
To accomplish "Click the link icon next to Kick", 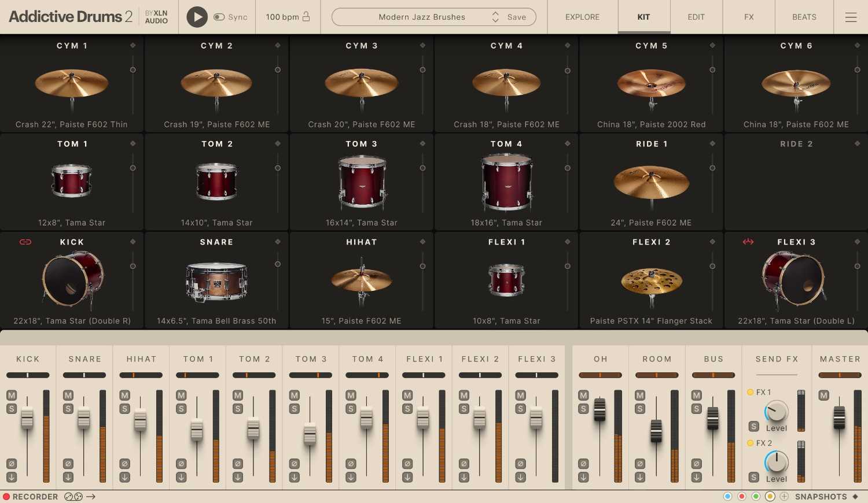I will (25, 242).
